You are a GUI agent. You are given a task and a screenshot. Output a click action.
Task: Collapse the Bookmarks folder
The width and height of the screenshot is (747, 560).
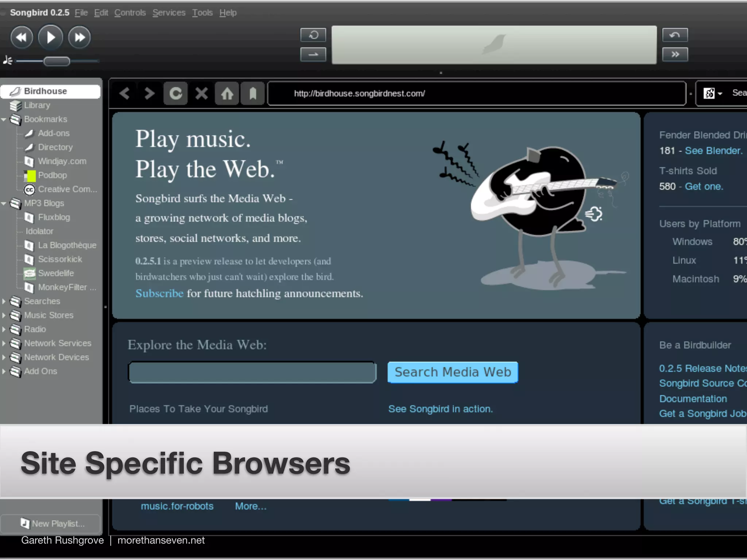(4, 120)
